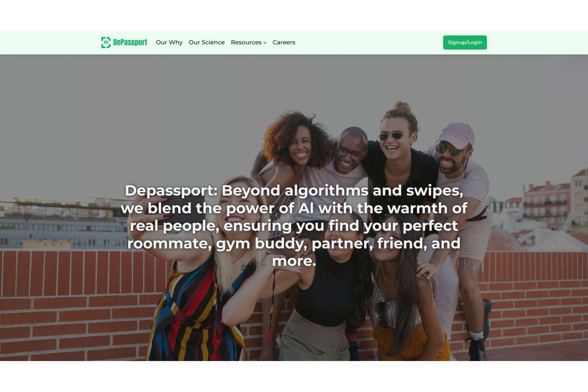Click the empty navbar space before Signup/Login

368,42
